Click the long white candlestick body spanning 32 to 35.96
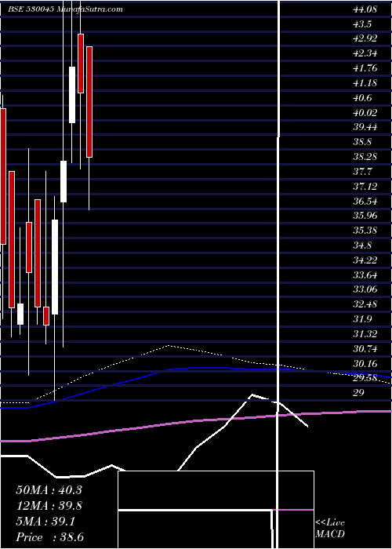Image resolution: width=392 pixels, height=549 pixels. pos(55,267)
